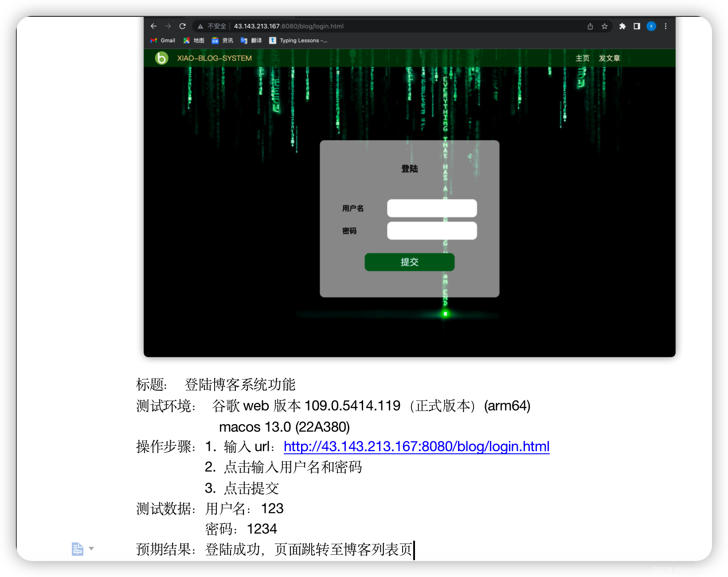Open the blue profile avatar
Screen dimensions: 728x577
651,26
